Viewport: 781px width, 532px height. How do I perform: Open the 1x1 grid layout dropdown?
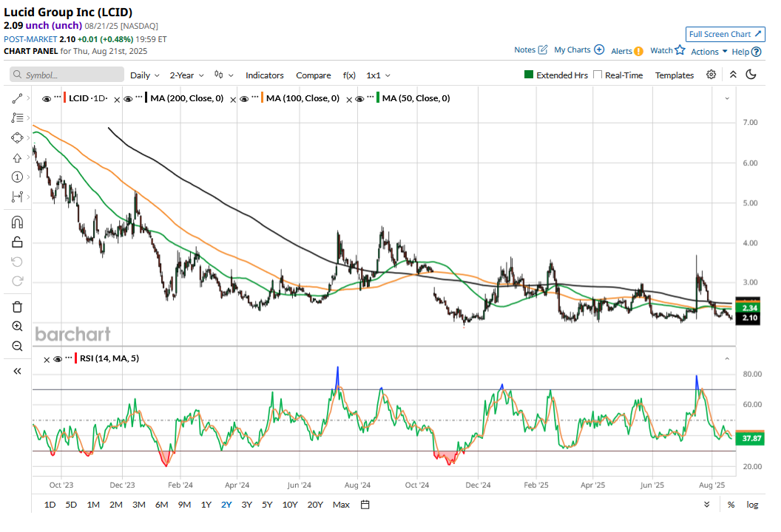(378, 75)
